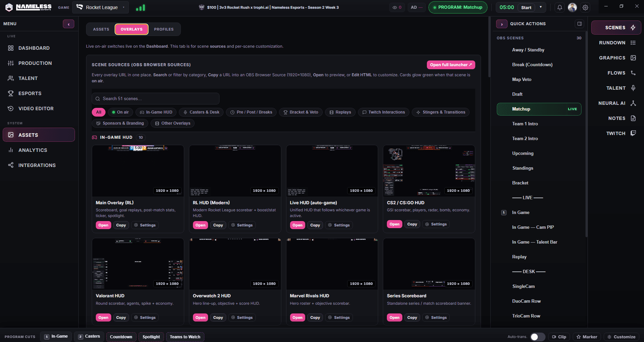Open the Twitch panel
The image size is (644, 342).
click(x=616, y=133)
